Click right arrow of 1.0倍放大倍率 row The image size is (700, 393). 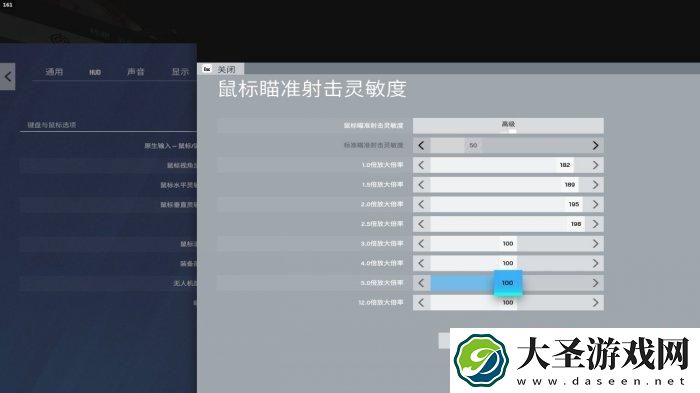(595, 165)
